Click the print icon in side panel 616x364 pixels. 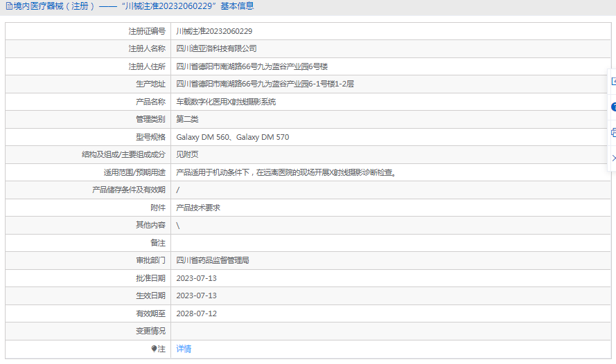point(613,132)
